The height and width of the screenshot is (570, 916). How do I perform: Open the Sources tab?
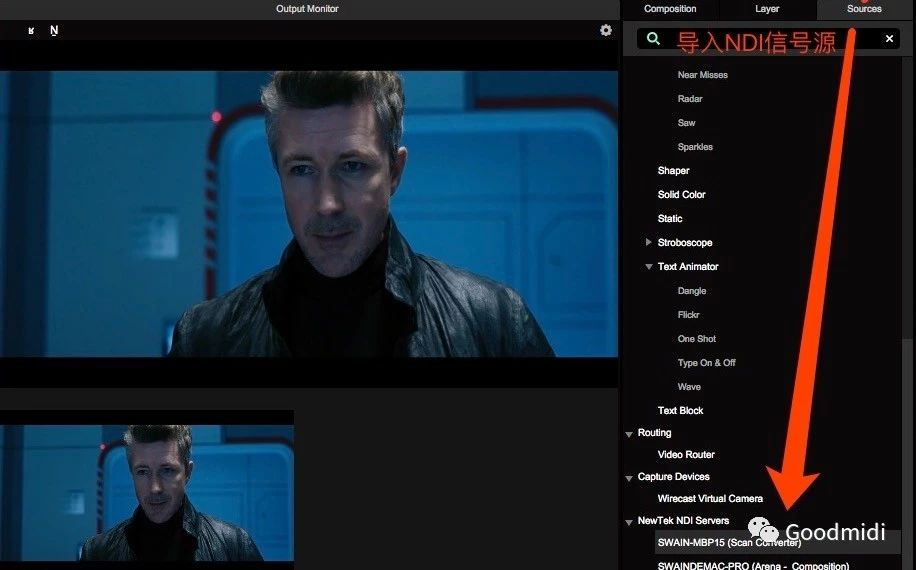(864, 9)
